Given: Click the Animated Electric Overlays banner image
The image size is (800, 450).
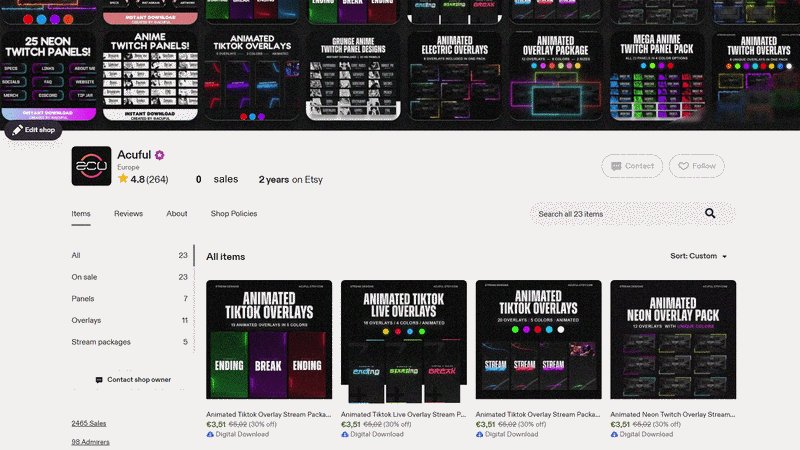Looking at the screenshot, I should (x=455, y=76).
